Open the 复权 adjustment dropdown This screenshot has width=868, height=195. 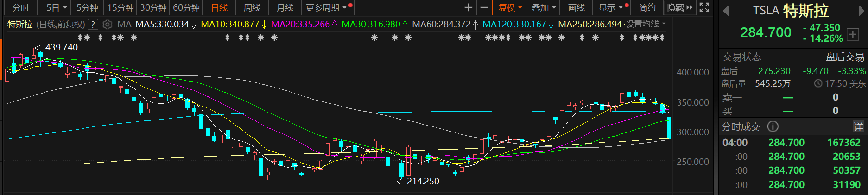509,7
